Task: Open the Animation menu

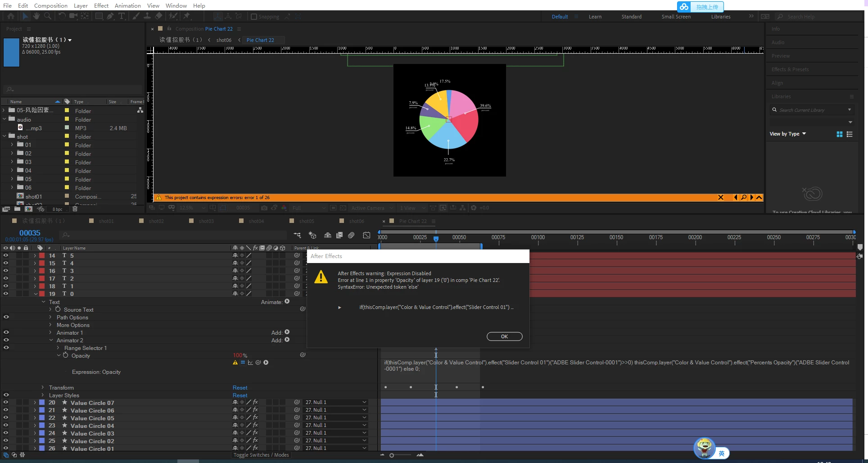Action: coord(128,5)
